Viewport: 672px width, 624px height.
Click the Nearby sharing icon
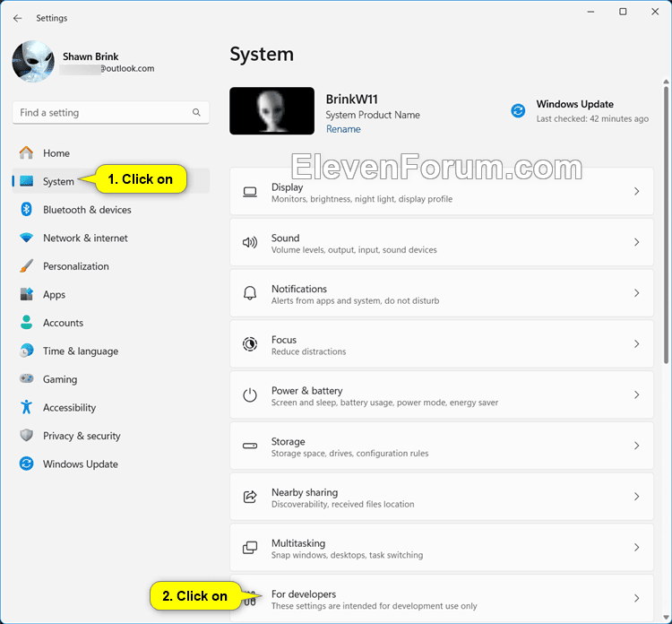(250, 497)
